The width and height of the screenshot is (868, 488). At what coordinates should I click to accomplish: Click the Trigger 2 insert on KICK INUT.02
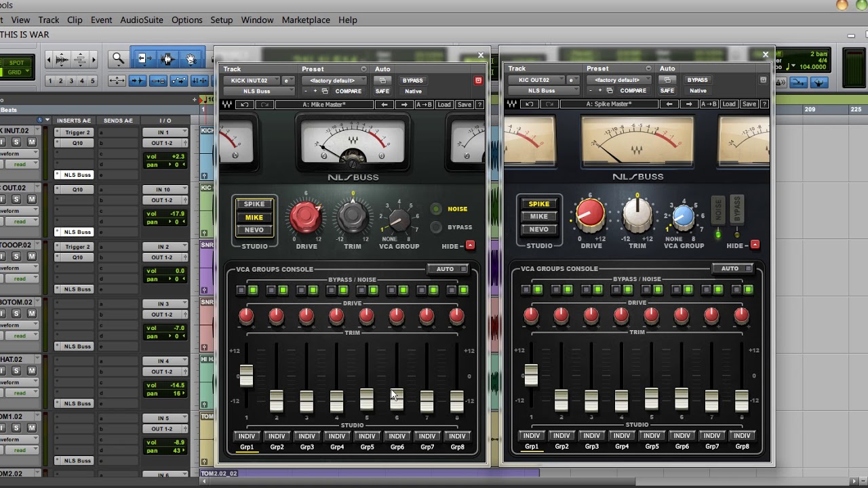tap(78, 133)
